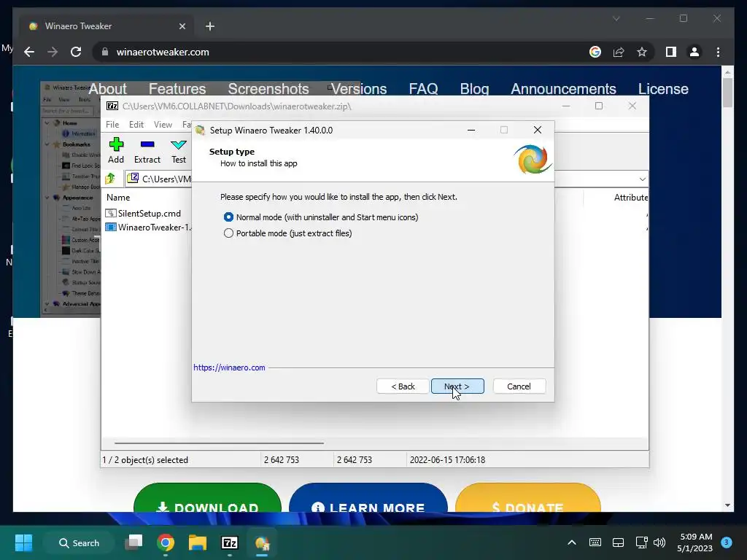Close the Winaero Tweaker browser tab
The width and height of the screenshot is (747, 560).
click(x=182, y=26)
